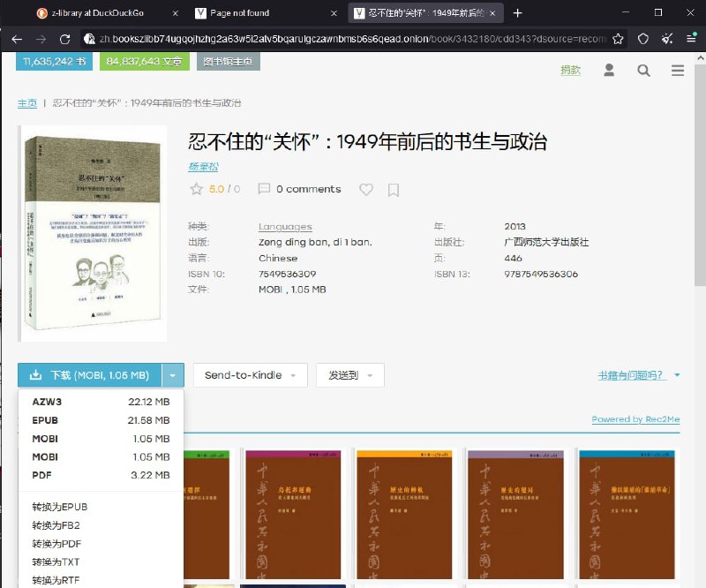Click the comment bubble beside 0 comments

point(264,189)
